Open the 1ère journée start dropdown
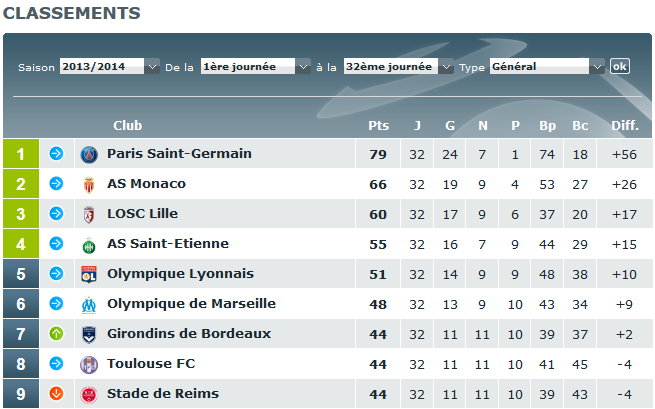The image size is (655, 409). tap(256, 66)
